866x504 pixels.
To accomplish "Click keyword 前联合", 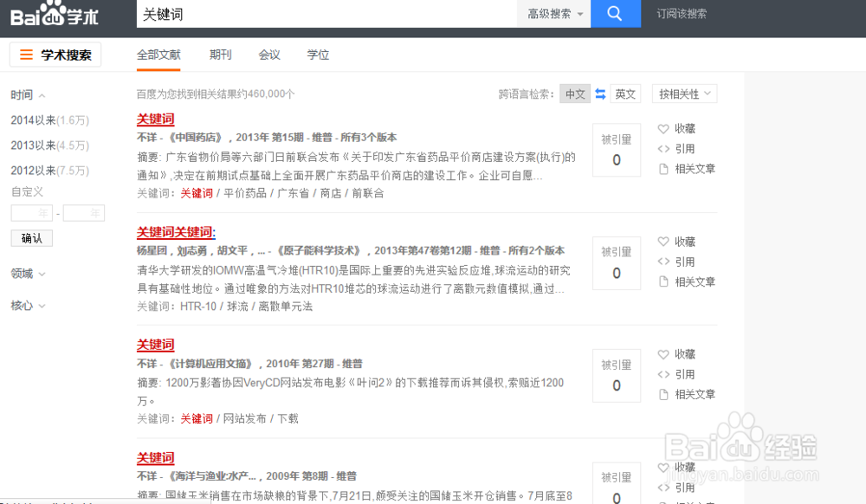I will tap(368, 193).
